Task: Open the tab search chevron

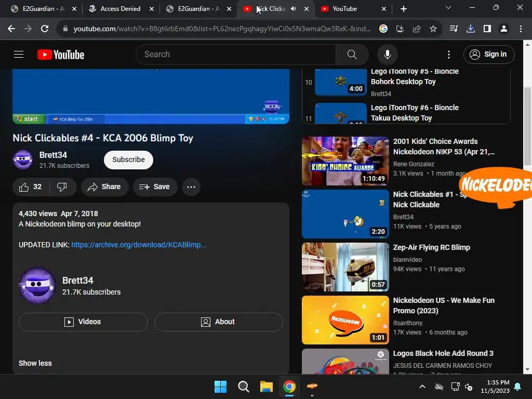Action: coord(448,7)
